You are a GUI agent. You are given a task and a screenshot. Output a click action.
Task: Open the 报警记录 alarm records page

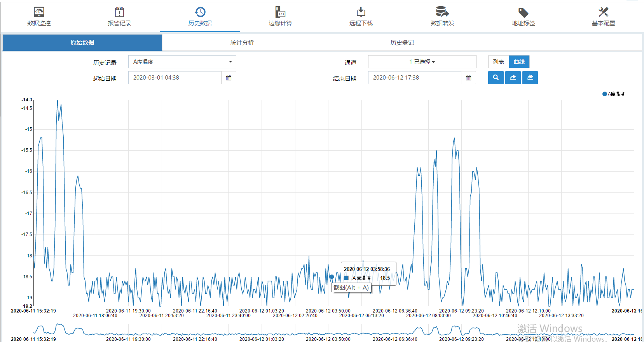click(x=119, y=17)
